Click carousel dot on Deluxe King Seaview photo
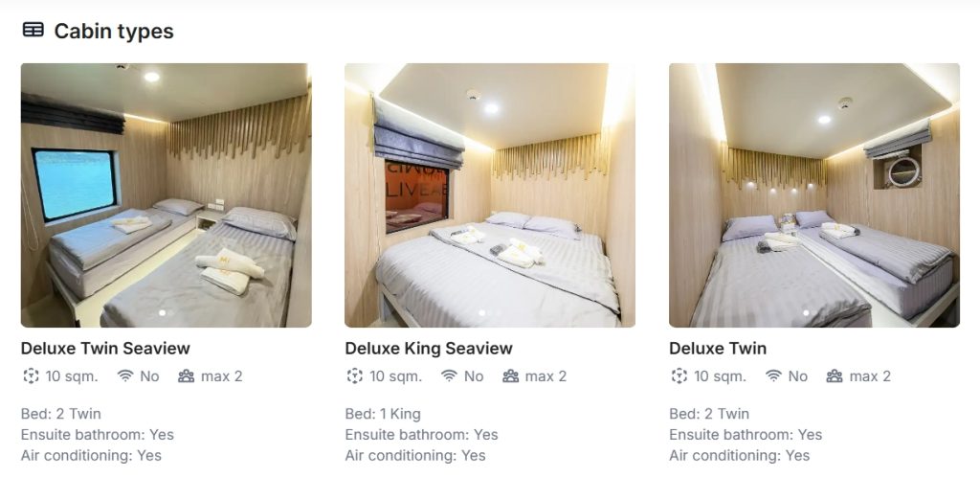The width and height of the screenshot is (980, 478). pos(481,312)
